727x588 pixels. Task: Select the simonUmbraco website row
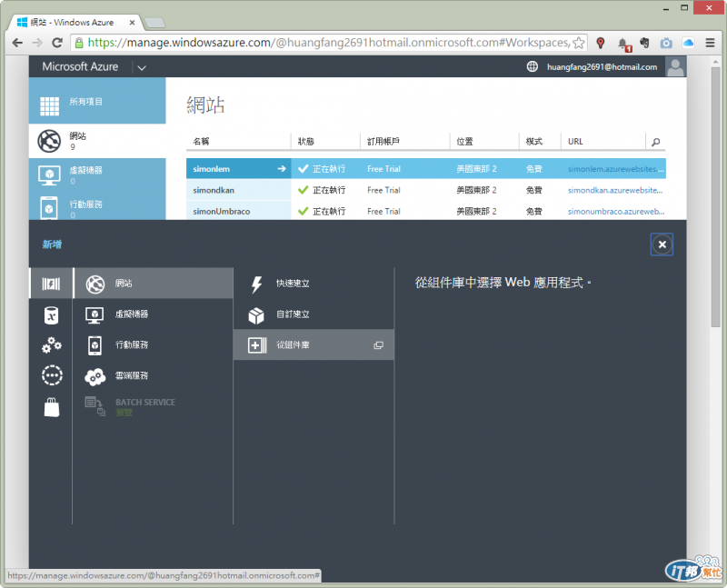[426, 211]
